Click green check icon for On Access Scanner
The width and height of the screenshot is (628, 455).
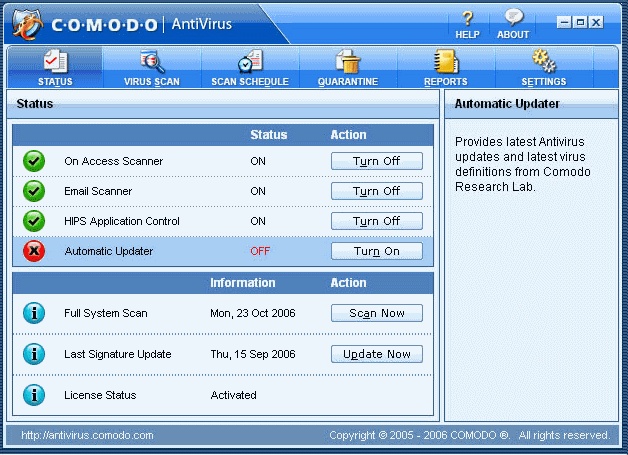tap(34, 161)
